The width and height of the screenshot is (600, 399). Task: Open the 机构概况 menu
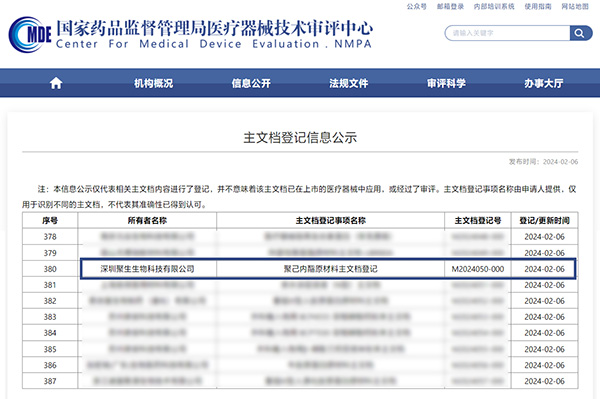tap(153, 83)
